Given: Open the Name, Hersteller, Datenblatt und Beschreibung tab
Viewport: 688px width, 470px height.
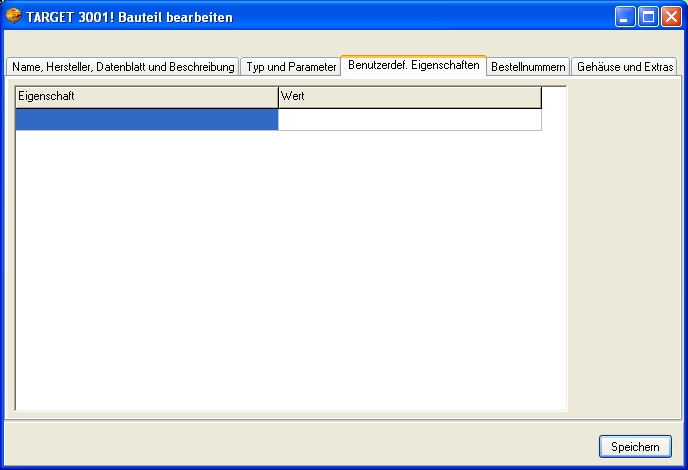Looking at the screenshot, I should pyautogui.click(x=123, y=67).
